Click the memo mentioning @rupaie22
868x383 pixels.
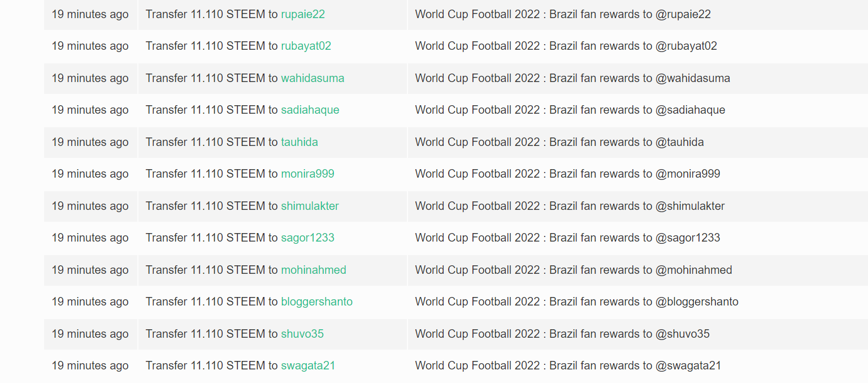click(x=563, y=14)
